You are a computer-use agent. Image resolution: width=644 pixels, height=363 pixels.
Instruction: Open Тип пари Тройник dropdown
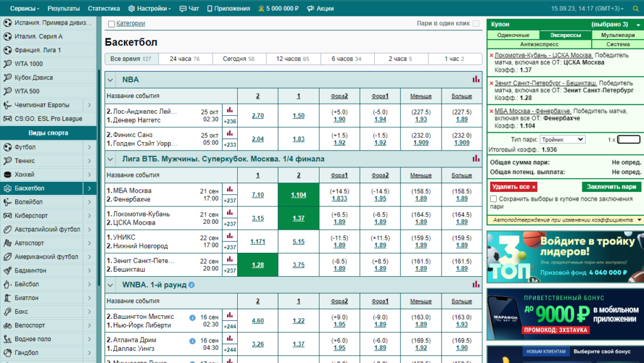[562, 140]
